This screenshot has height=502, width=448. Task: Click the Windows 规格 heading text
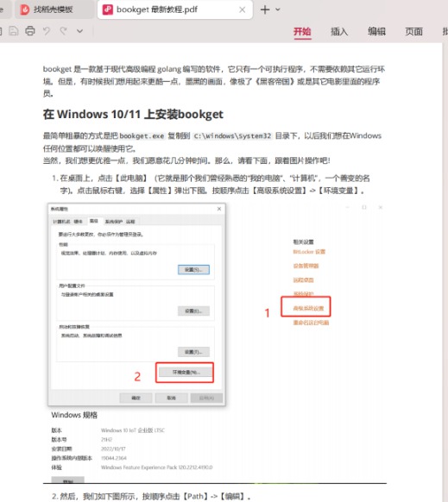[74, 415]
